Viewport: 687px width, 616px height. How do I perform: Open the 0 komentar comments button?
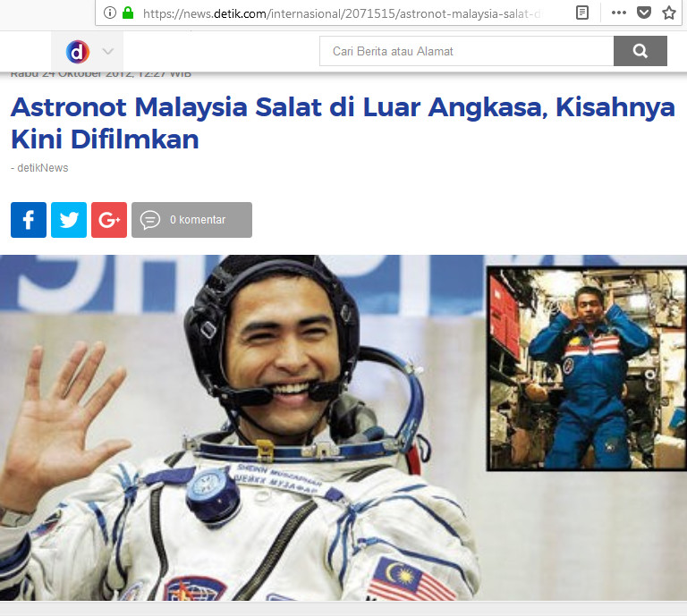click(192, 220)
